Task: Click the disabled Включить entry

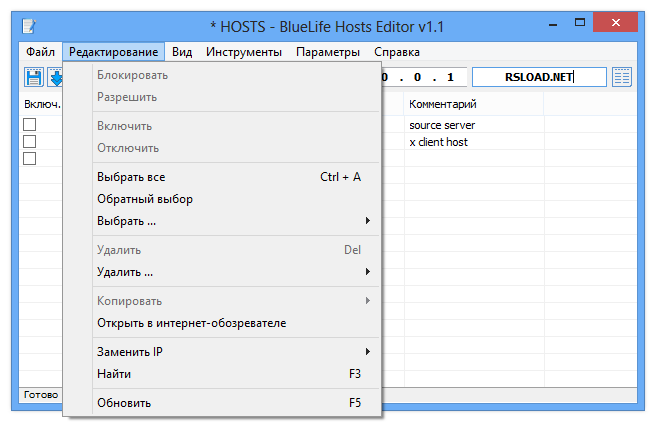Action: coord(236,126)
